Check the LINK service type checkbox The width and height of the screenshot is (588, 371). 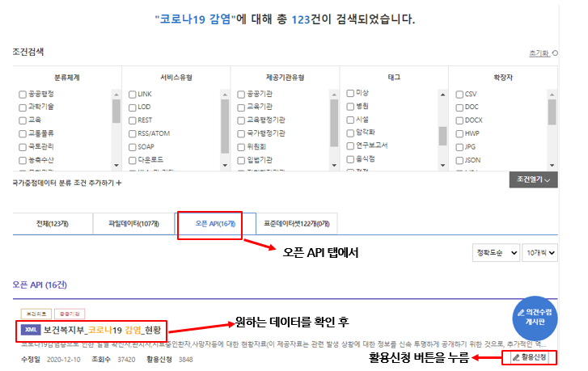tap(132, 95)
